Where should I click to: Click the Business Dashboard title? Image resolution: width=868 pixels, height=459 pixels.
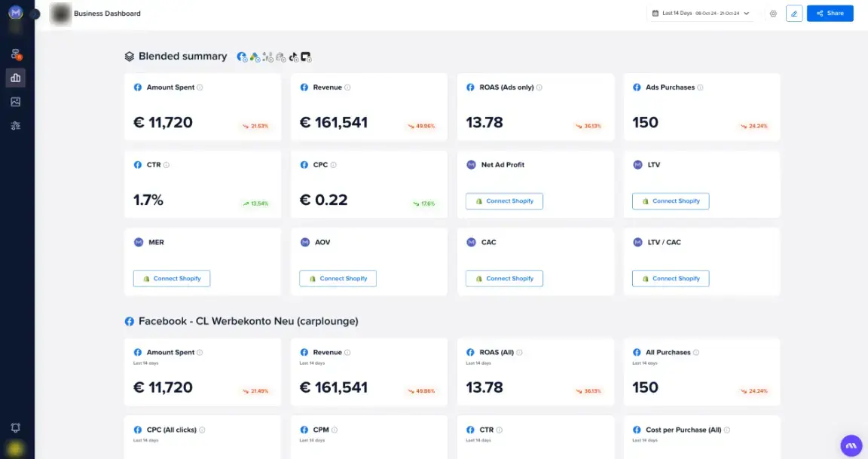tap(107, 13)
